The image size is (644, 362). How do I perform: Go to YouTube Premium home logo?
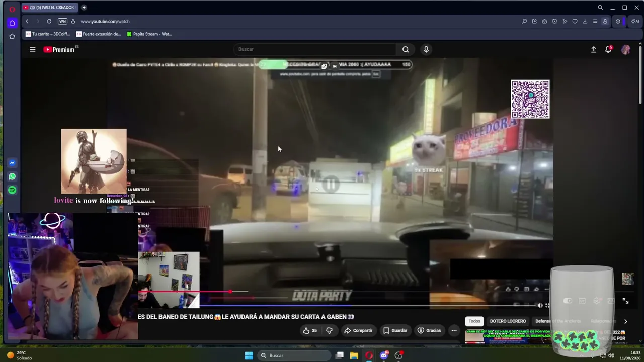(x=59, y=49)
